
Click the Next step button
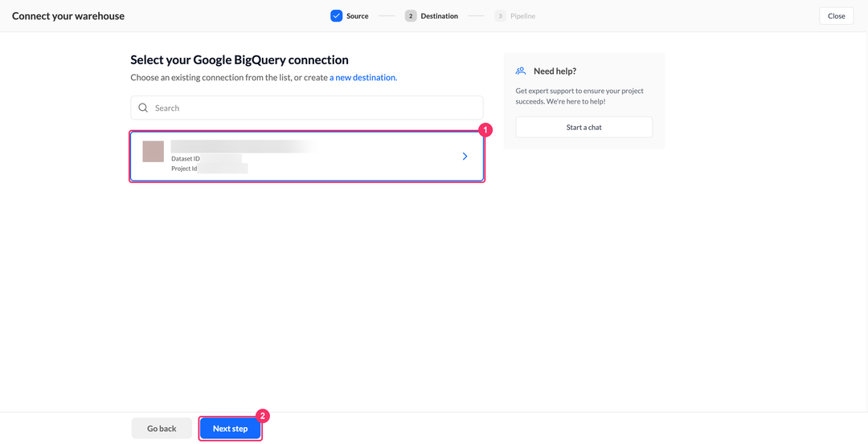click(231, 429)
